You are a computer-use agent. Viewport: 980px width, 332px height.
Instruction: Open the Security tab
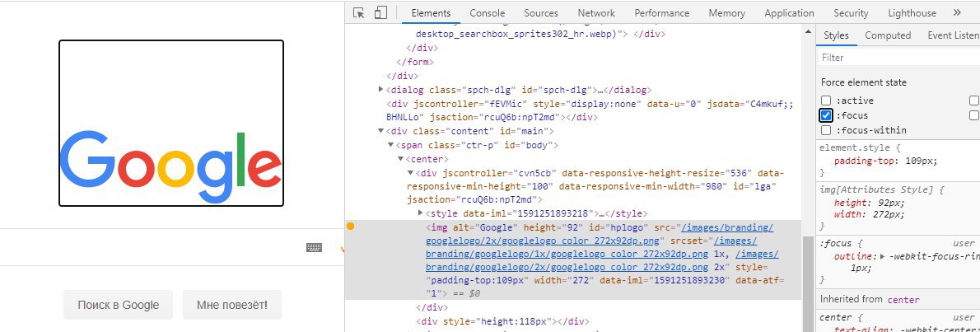tap(851, 13)
